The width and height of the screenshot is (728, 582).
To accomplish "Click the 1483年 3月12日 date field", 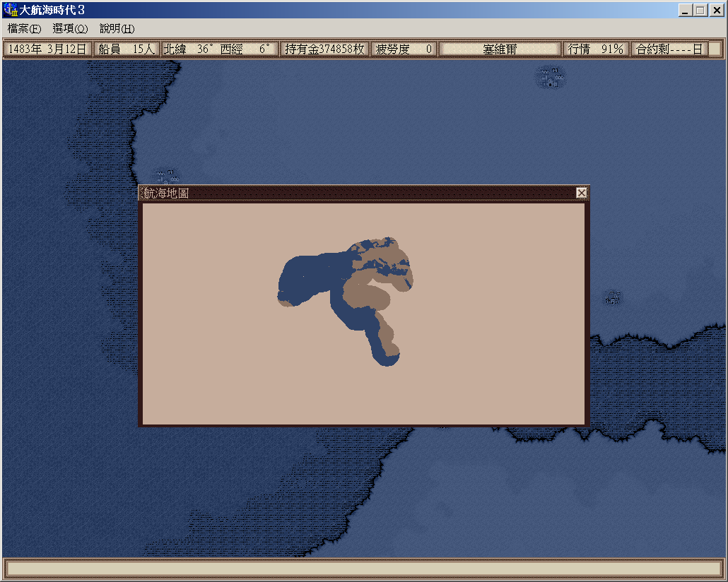I will 48,49.
